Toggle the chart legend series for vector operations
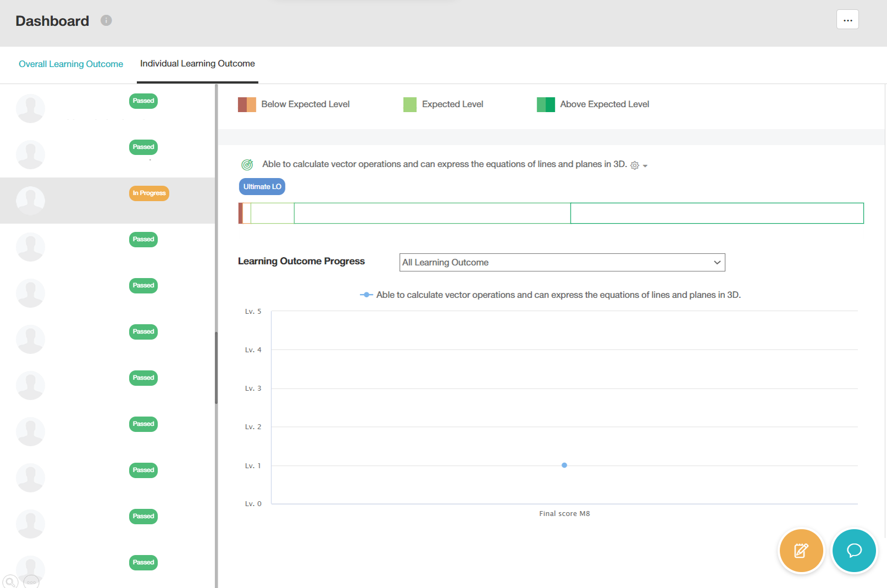Image resolution: width=887 pixels, height=588 pixels. (550, 295)
